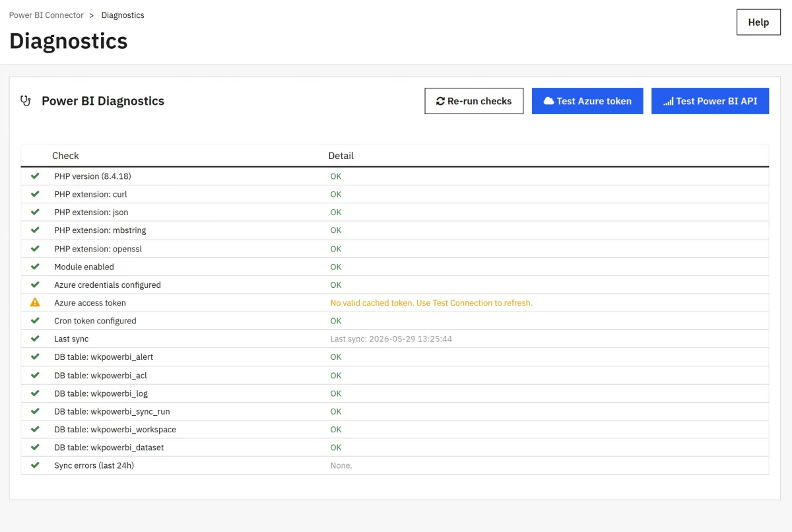Click the checkmark for wkpowerbi_alert table
This screenshot has width=792, height=532.
pos(35,356)
